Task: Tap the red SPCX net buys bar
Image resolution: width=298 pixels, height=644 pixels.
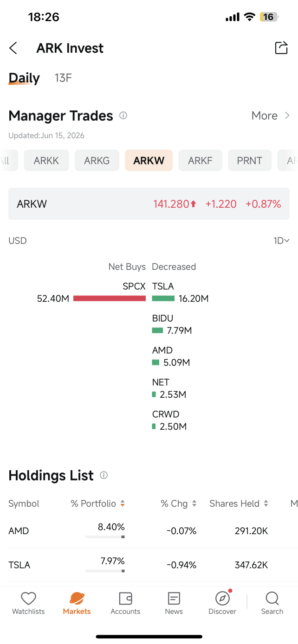Action: (110, 299)
